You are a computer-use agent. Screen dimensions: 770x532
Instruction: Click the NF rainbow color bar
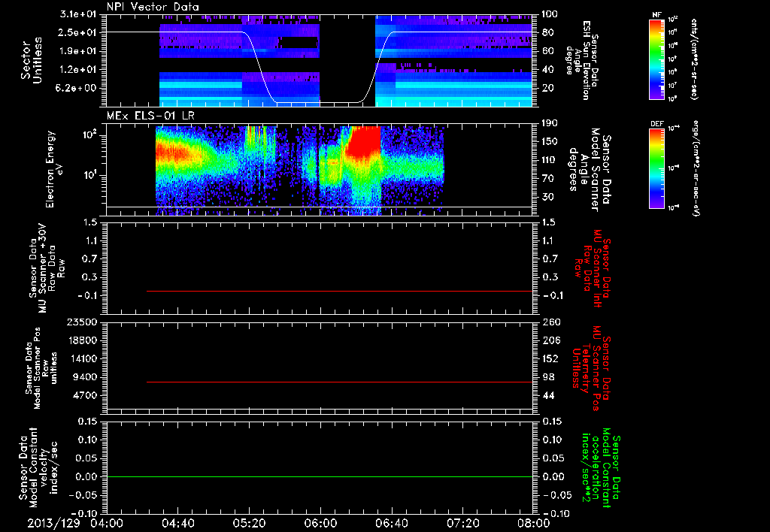[656, 59]
